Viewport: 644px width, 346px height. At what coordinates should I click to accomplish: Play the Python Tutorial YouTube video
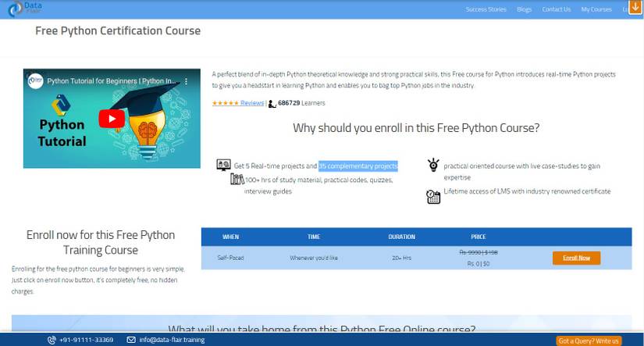coord(112,119)
